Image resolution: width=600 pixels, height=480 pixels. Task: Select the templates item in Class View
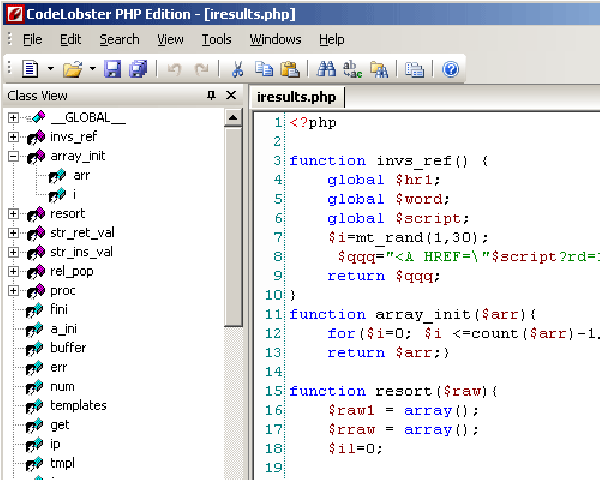[x=78, y=405]
